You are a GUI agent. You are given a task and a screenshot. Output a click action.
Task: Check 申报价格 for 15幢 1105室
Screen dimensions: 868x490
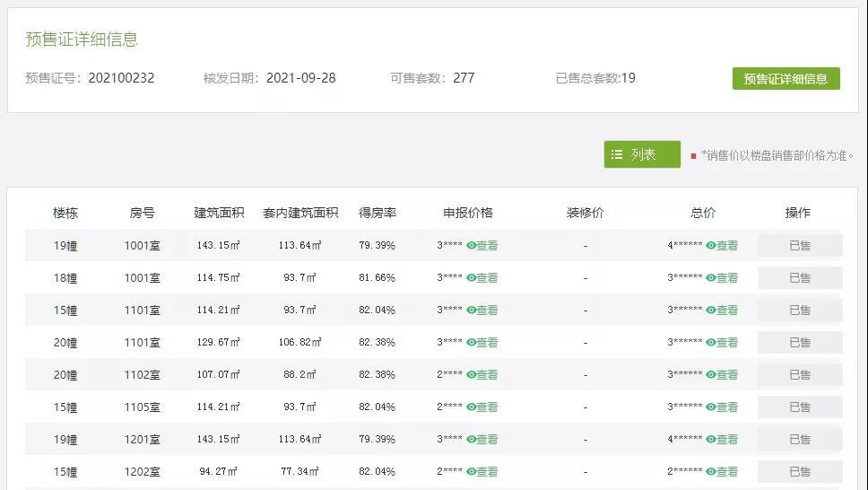[x=482, y=407]
